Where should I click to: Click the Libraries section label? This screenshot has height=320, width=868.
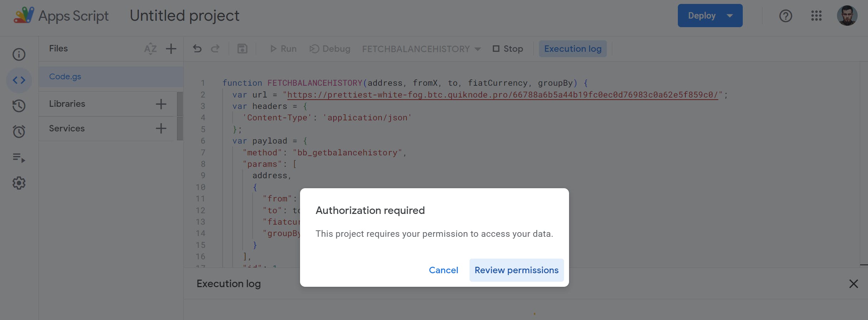(x=67, y=104)
